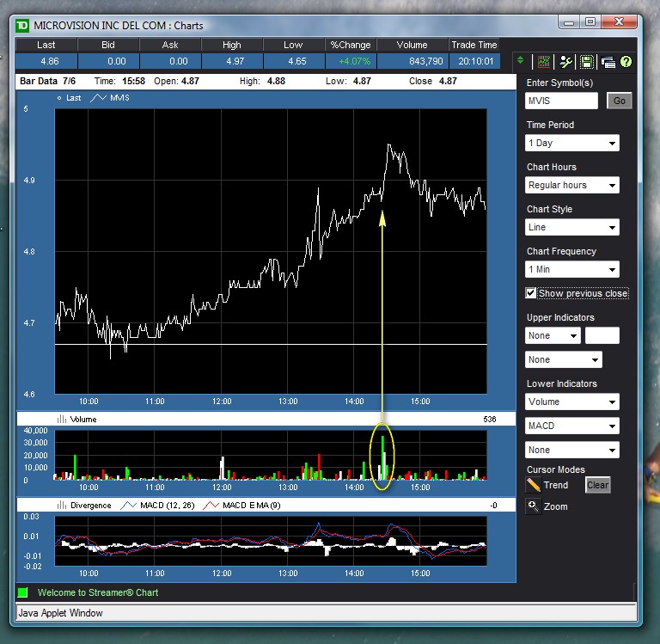660x644 pixels.
Task: Click the Volume bars legend icon
Action: [62, 419]
